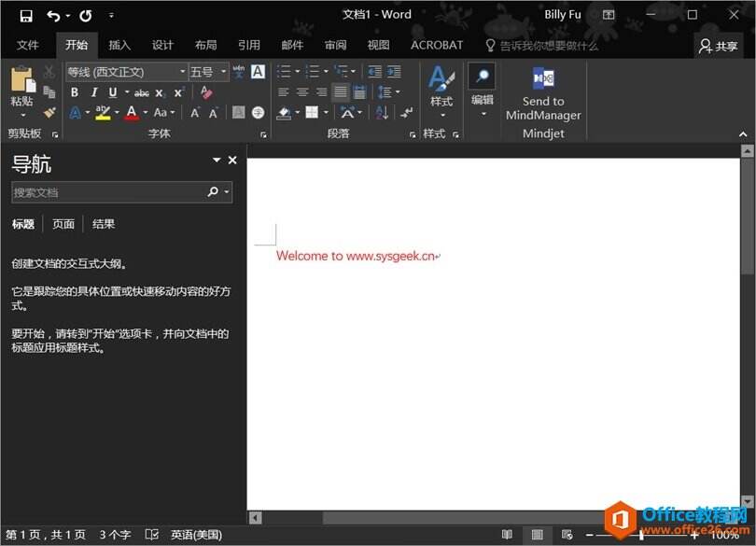The image size is (756, 546).
Task: Click the Copy icon in clipboard group
Action: coord(49,91)
